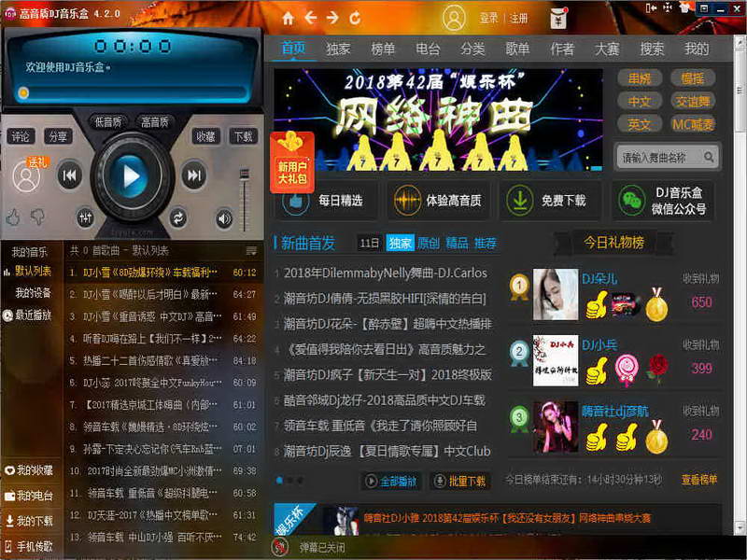The height and width of the screenshot is (560, 747).
Task: Open the 分类 tab
Action: (x=472, y=49)
